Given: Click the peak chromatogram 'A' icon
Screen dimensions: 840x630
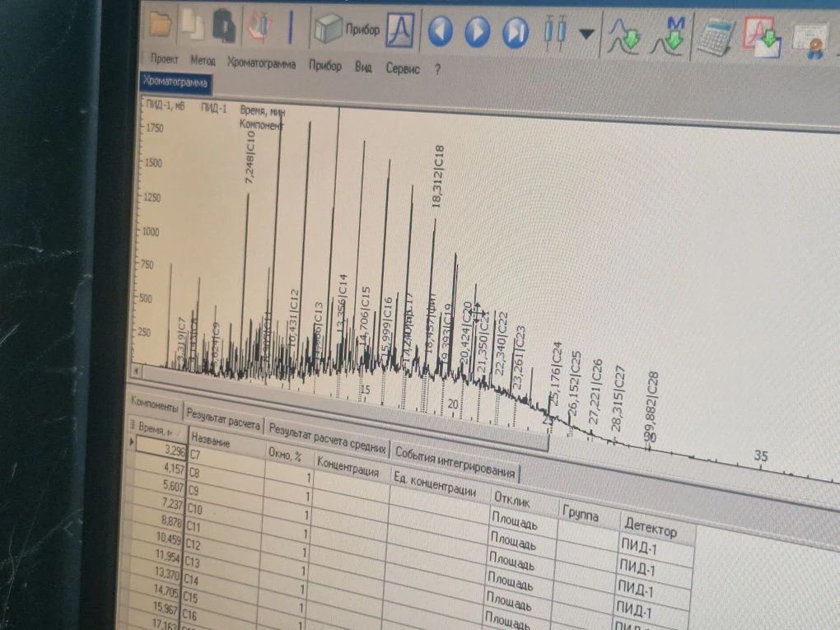Looking at the screenshot, I should tap(401, 31).
